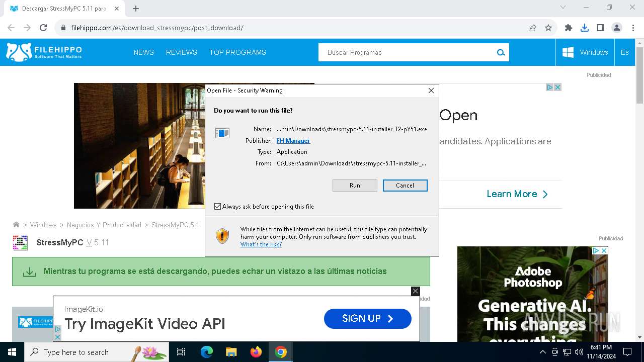Open Task View on the taskbar
This screenshot has height=362, width=644.
coord(181,352)
